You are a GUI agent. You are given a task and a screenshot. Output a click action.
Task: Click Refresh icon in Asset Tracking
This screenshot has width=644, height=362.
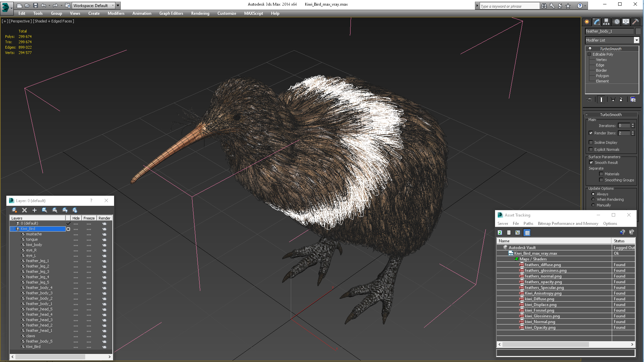500,233
